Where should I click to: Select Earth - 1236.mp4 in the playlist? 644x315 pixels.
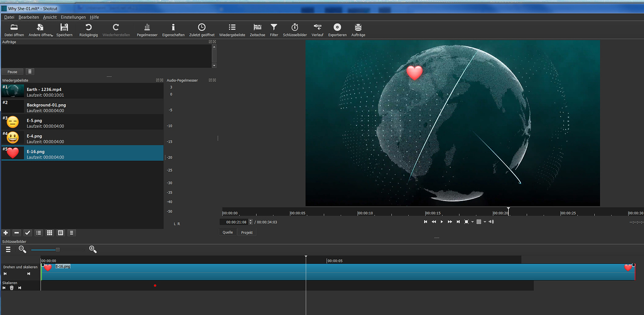tap(82, 92)
